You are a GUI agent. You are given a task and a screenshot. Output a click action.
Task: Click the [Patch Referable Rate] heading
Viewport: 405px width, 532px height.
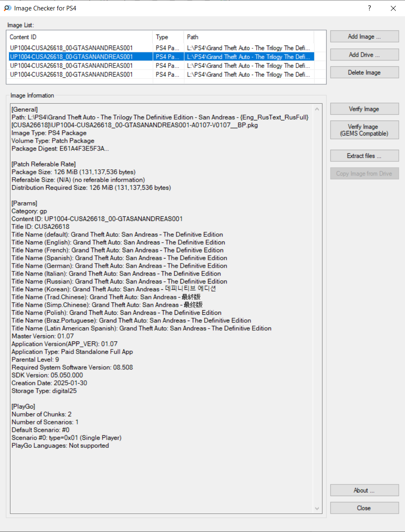tap(44, 164)
